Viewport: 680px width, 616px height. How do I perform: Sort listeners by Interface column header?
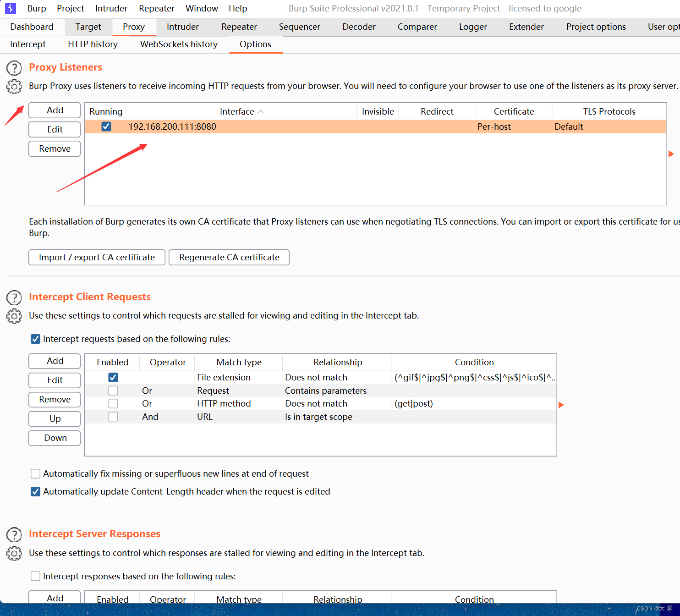coord(241,111)
